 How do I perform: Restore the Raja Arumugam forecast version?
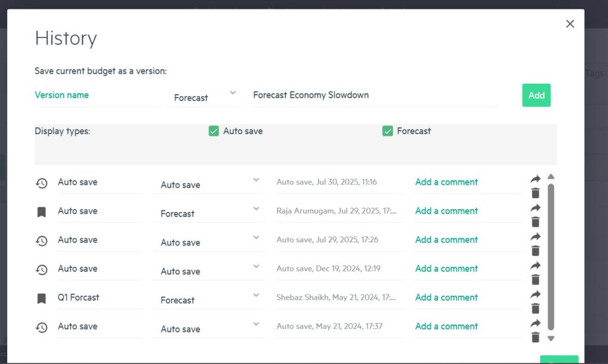[x=536, y=208]
